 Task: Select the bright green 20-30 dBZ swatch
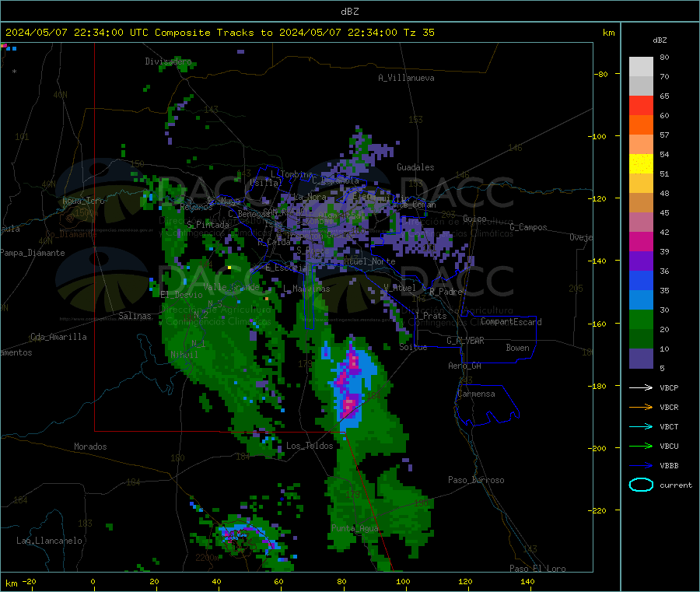[641, 320]
